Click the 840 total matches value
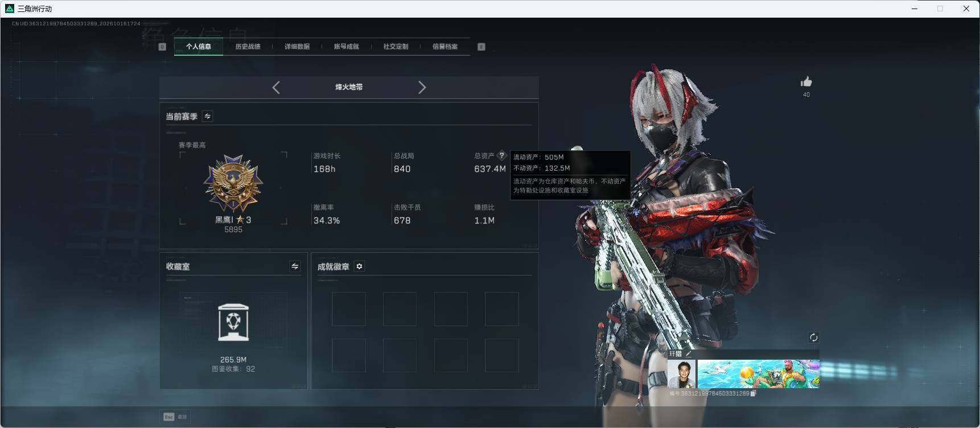 pyautogui.click(x=402, y=169)
